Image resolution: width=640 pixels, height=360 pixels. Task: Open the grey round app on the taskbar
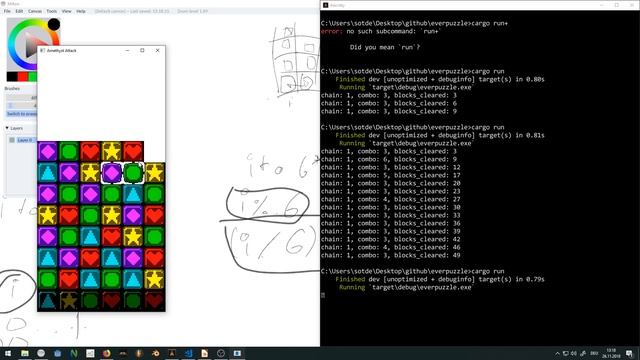click(x=41, y=353)
